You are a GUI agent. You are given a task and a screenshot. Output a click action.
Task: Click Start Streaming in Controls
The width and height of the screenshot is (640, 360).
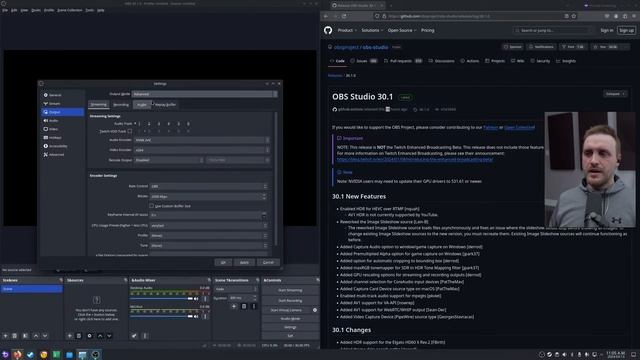click(290, 290)
